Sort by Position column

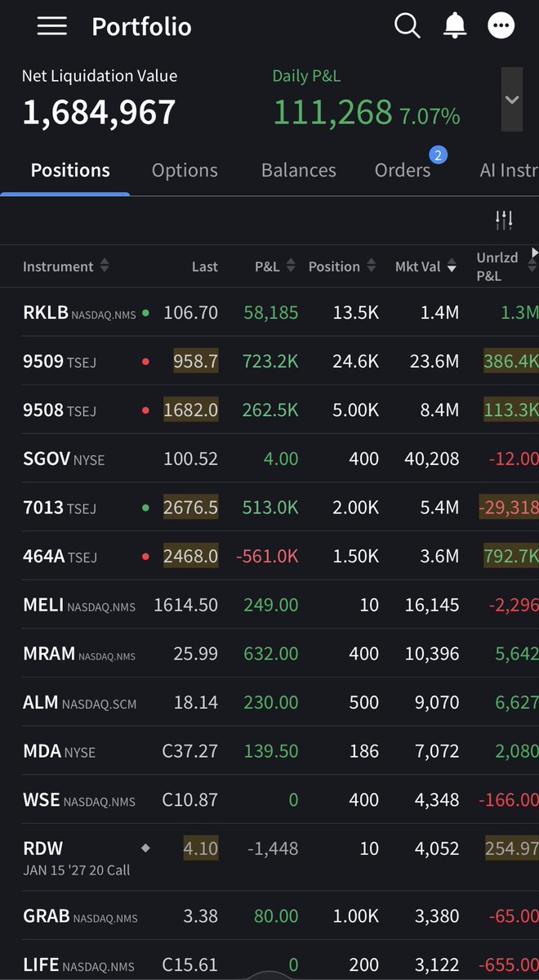342,266
